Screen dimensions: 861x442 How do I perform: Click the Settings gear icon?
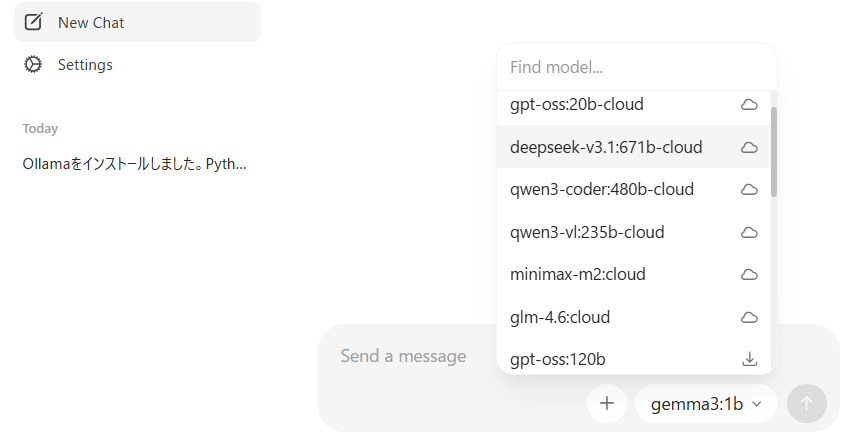33,65
